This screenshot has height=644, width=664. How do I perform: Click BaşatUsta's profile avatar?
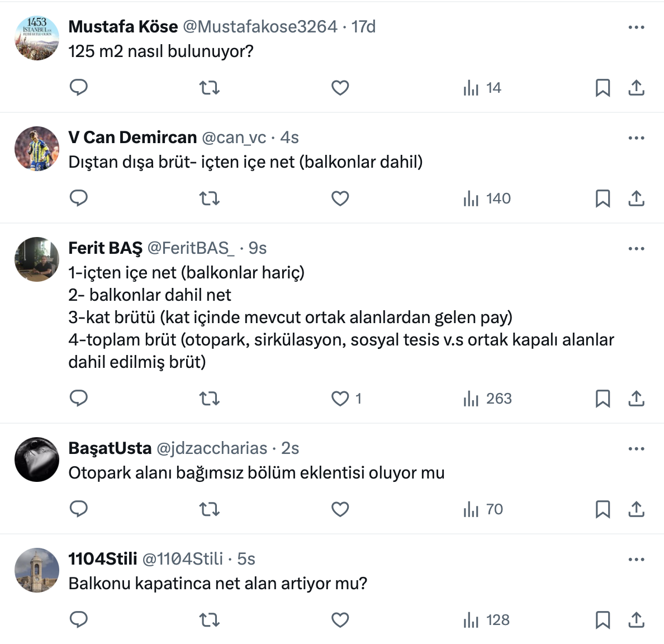pyautogui.click(x=37, y=460)
